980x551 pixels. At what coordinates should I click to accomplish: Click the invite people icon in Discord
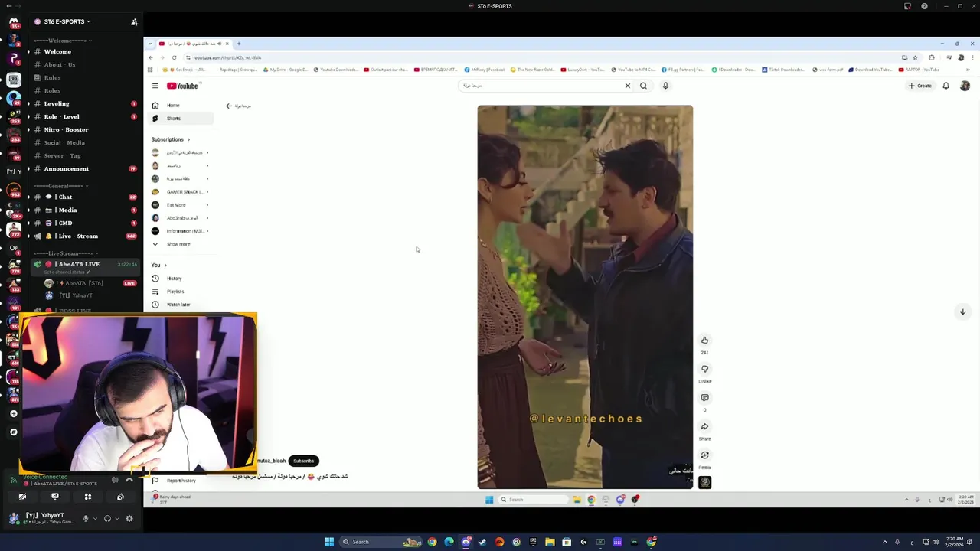coord(135,21)
